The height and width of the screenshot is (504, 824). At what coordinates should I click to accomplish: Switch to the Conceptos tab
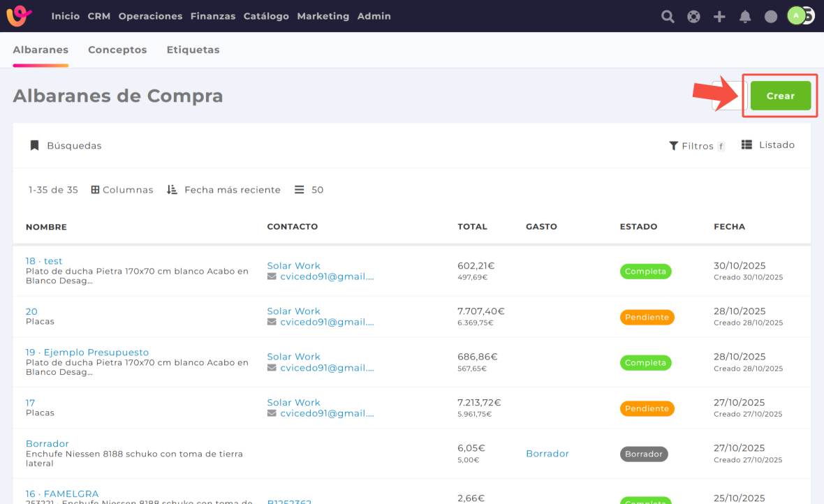(x=117, y=50)
